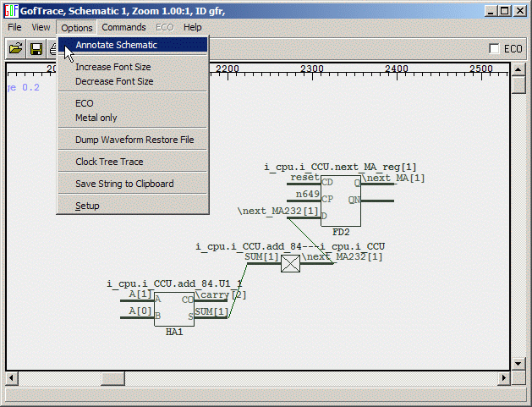The width and height of the screenshot is (532, 407).
Task: Expand the Help menu
Action: [193, 27]
